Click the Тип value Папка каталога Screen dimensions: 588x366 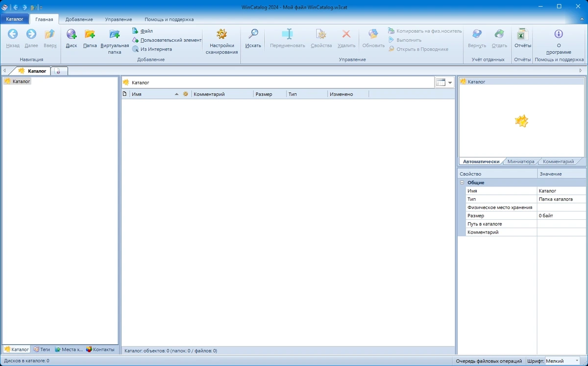click(x=562, y=199)
